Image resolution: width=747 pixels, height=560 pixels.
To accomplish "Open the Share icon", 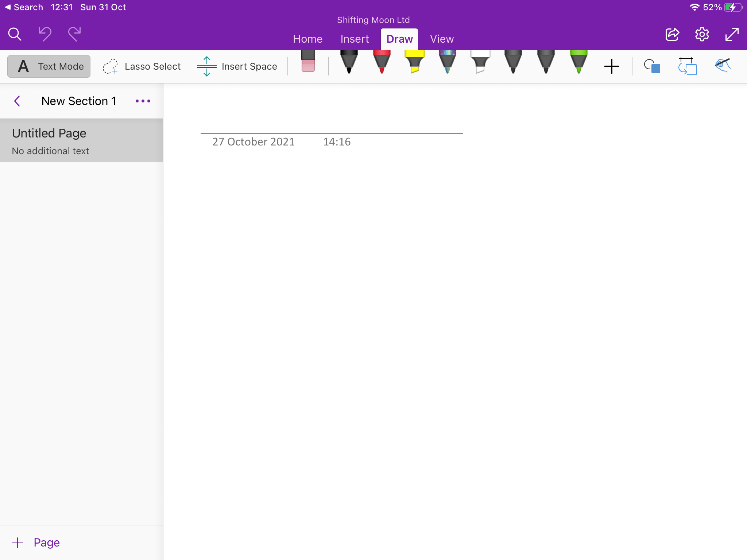I will coord(672,35).
